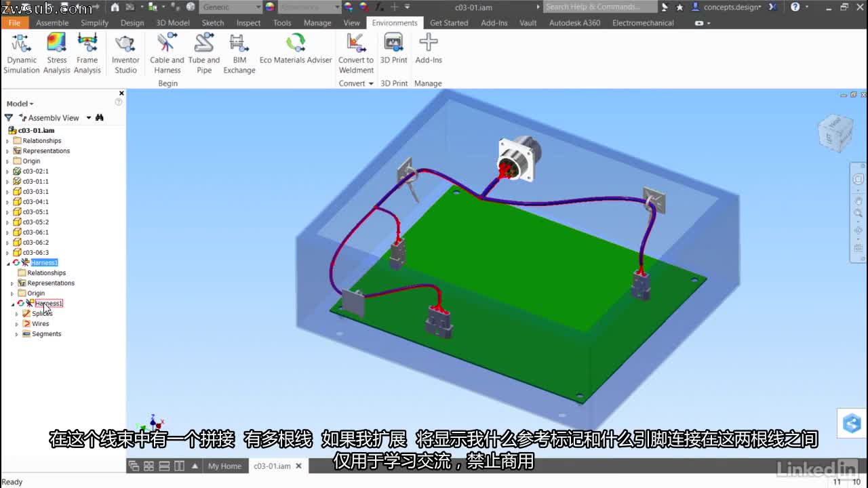This screenshot has width=868, height=488.
Task: Open the 3D Print environment
Action: click(x=393, y=53)
